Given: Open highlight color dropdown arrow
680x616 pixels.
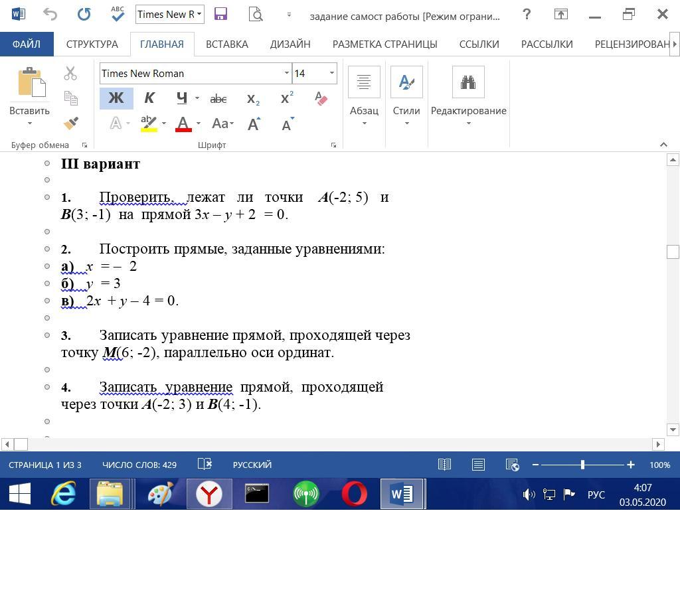Looking at the screenshot, I should 164,123.
